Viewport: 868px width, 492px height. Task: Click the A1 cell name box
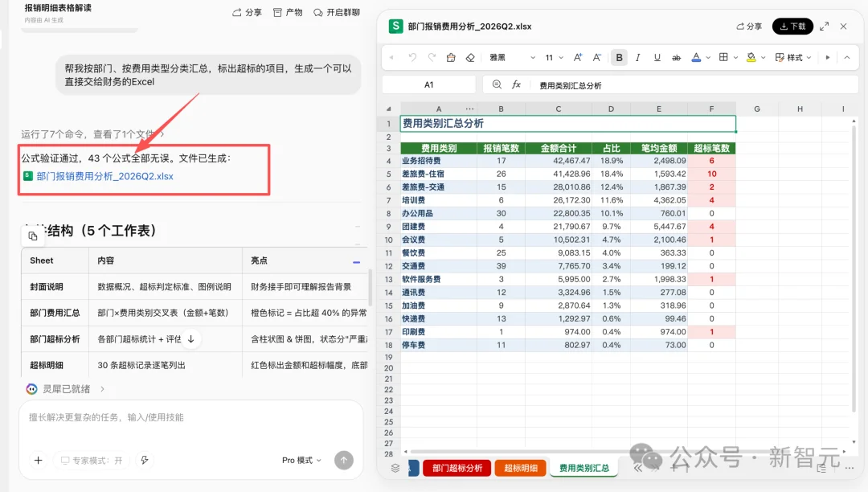(429, 84)
